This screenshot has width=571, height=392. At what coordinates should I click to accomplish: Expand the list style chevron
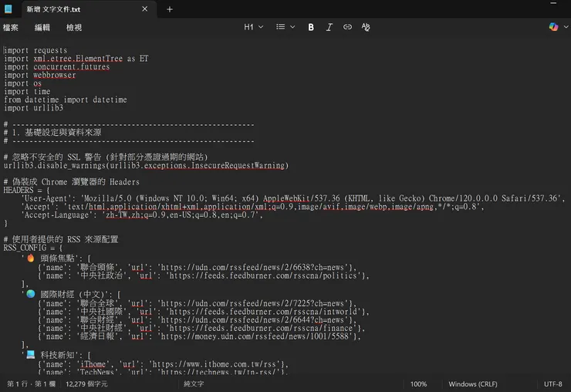click(292, 27)
